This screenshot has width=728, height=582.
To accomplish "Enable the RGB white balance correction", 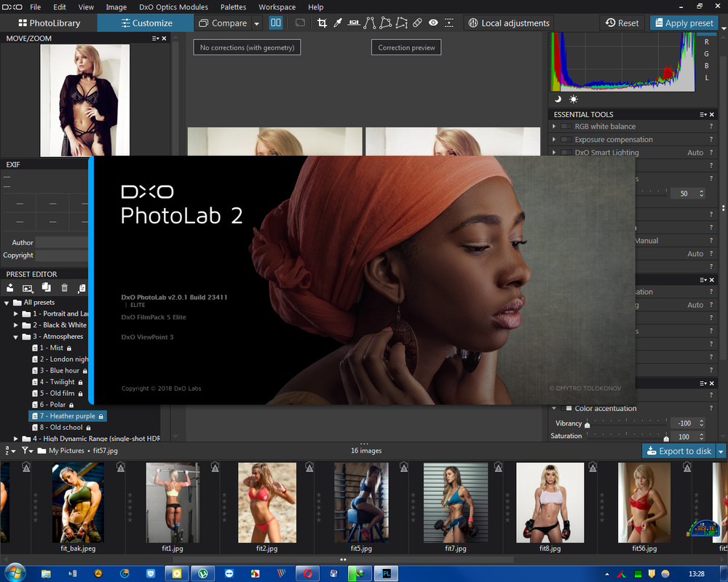I will click(566, 127).
